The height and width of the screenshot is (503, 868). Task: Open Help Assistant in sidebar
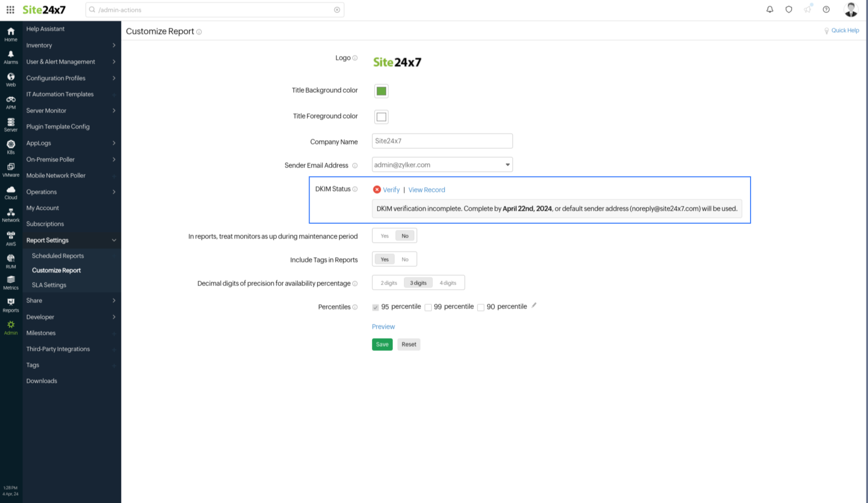pos(46,29)
